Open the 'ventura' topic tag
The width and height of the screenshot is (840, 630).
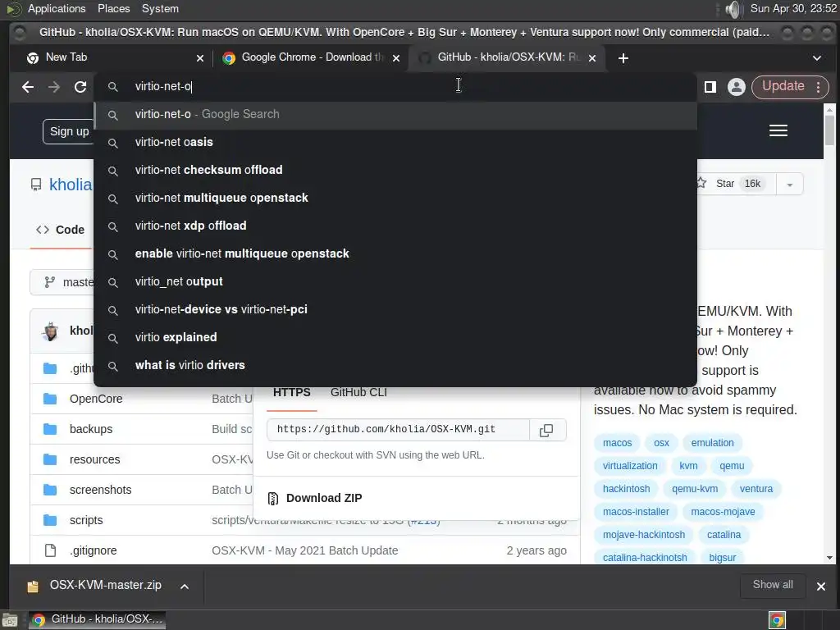pos(756,489)
